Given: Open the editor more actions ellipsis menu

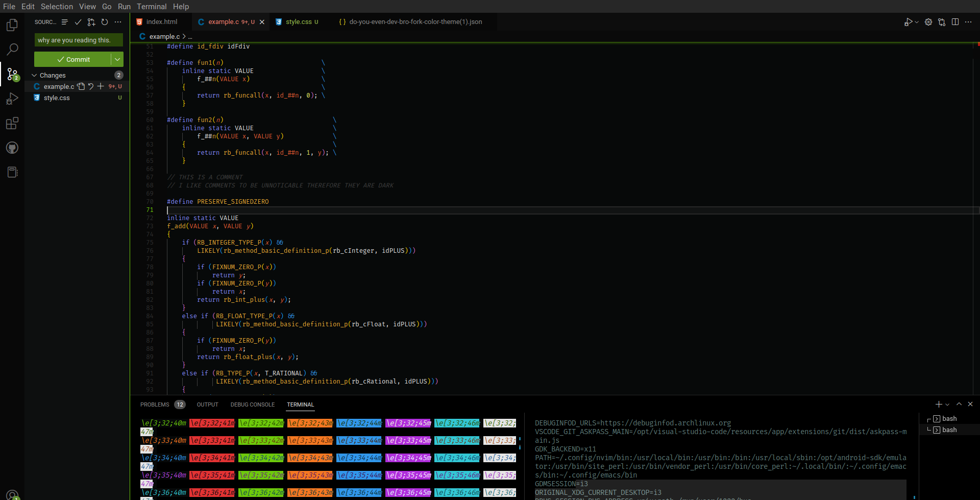Looking at the screenshot, I should pos(968,22).
